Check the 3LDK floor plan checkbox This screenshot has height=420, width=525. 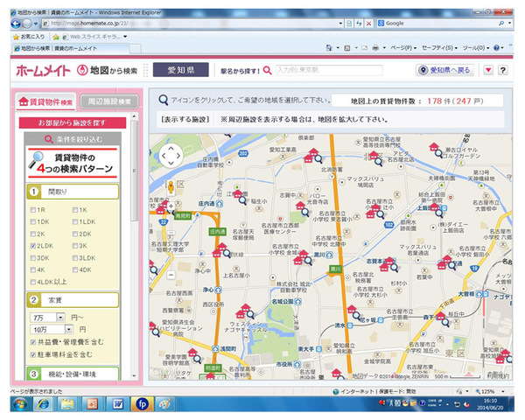point(75,258)
